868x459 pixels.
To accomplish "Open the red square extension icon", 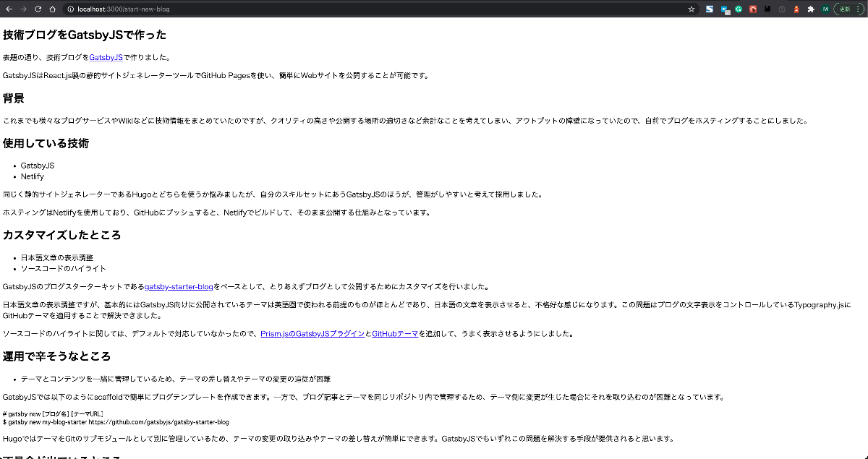I will pyautogui.click(x=753, y=9).
